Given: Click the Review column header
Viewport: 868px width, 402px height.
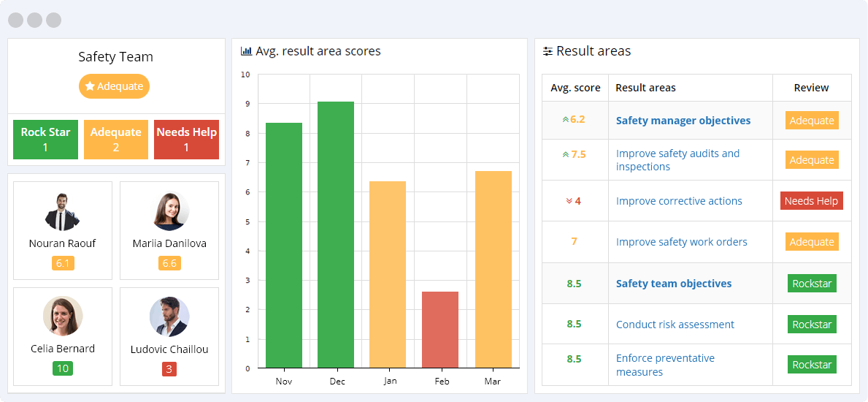Looking at the screenshot, I should (x=812, y=88).
